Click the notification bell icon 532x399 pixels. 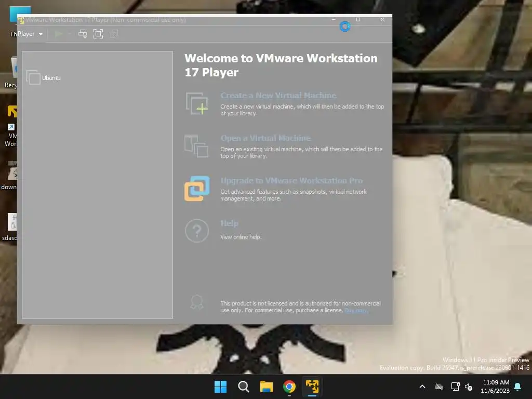pyautogui.click(x=518, y=387)
